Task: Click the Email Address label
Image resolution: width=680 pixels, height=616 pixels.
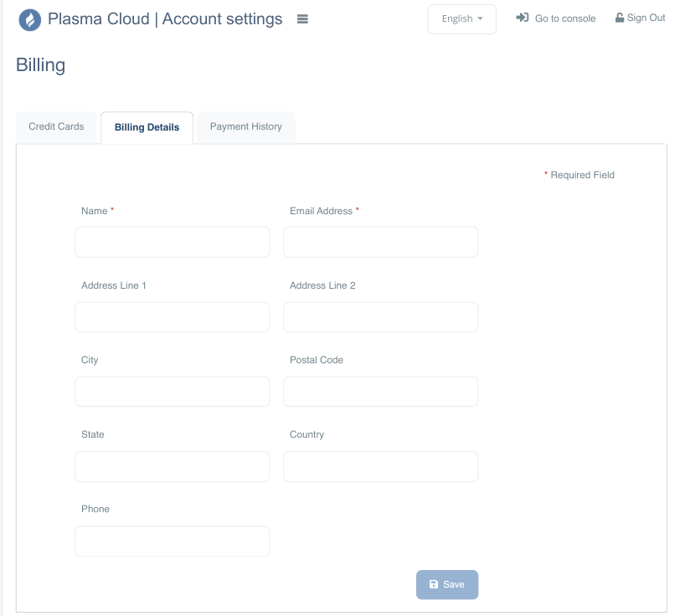Action: [321, 211]
